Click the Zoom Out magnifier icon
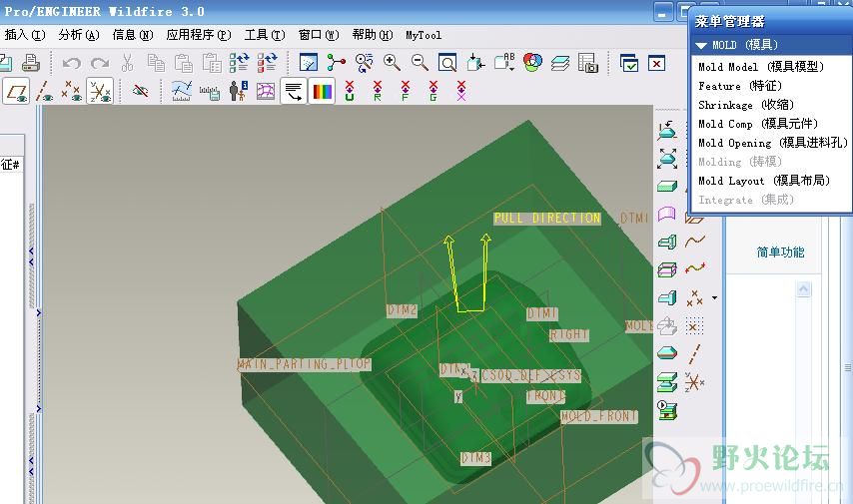This screenshot has width=853, height=504. 420,63
